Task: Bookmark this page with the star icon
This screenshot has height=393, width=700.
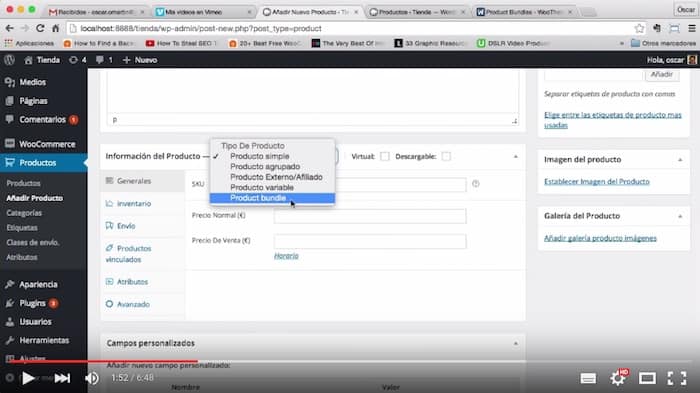Action: coord(639,28)
